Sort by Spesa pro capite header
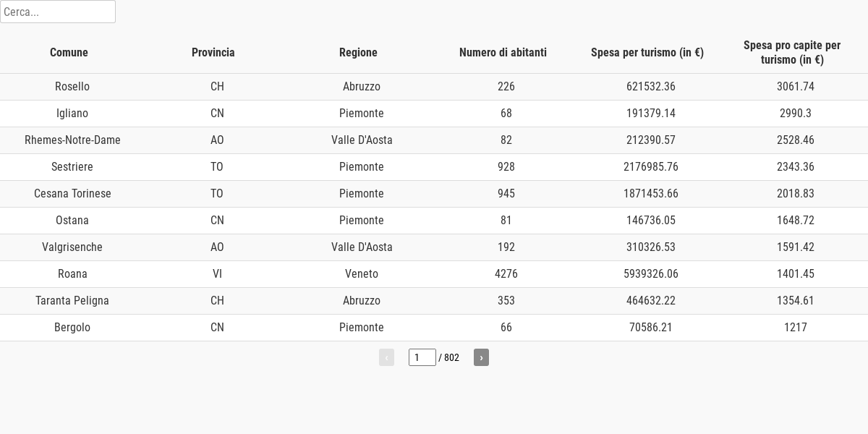 [x=792, y=52]
